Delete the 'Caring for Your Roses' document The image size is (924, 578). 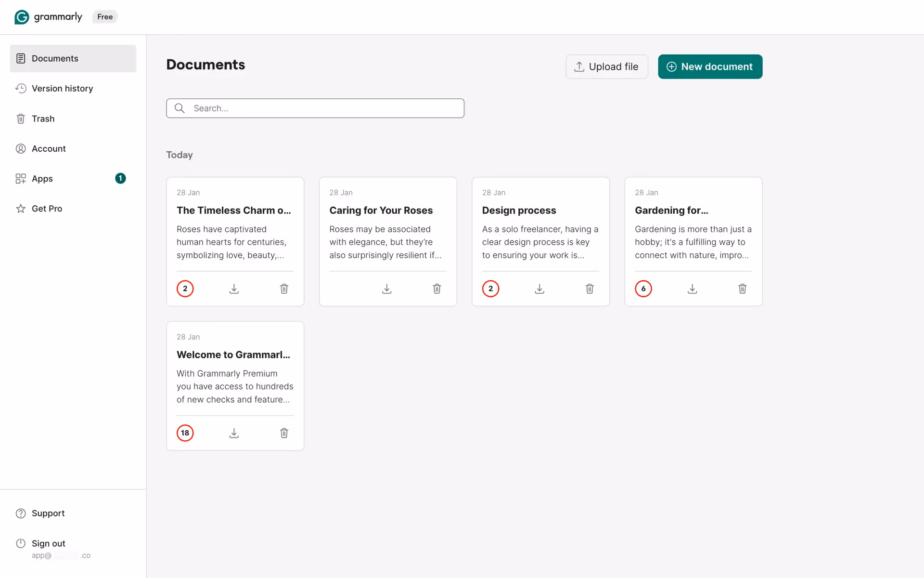pos(436,289)
